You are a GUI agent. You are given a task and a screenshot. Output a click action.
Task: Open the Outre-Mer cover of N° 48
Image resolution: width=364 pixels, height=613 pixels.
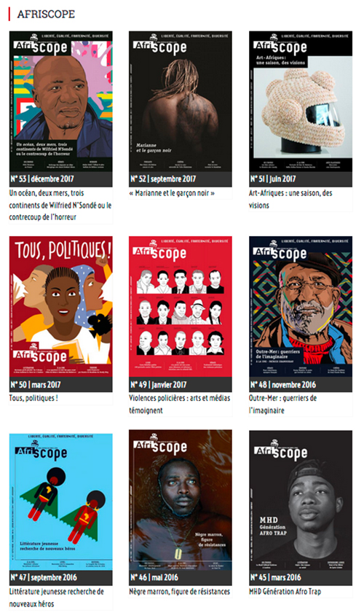pyautogui.click(x=301, y=306)
